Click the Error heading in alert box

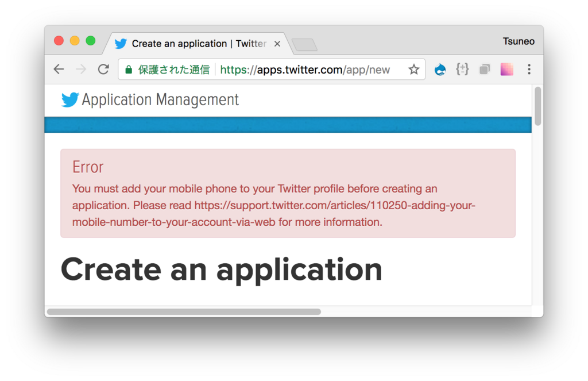[88, 167]
